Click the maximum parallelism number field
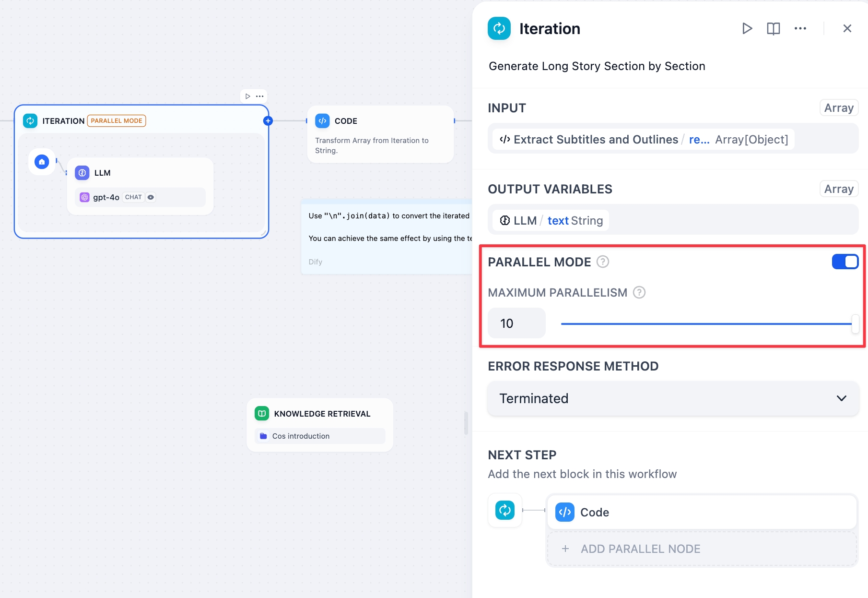Viewport: 868px width, 598px height. click(516, 323)
